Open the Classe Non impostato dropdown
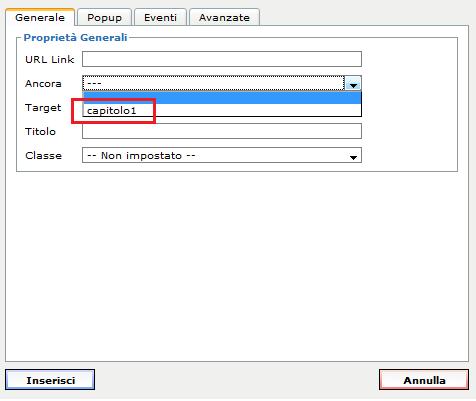 point(222,156)
